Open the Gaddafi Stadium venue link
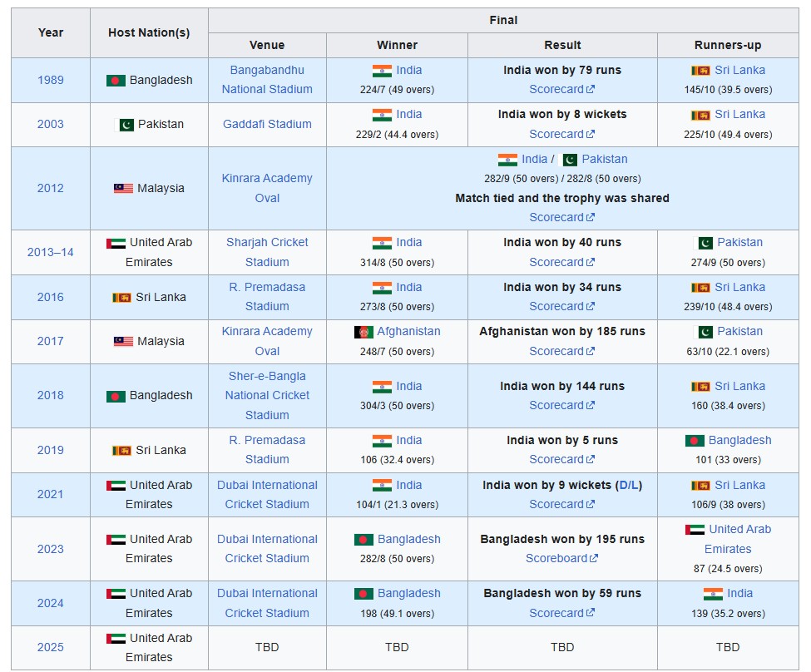Screen dimensions: 811x672 267,124
